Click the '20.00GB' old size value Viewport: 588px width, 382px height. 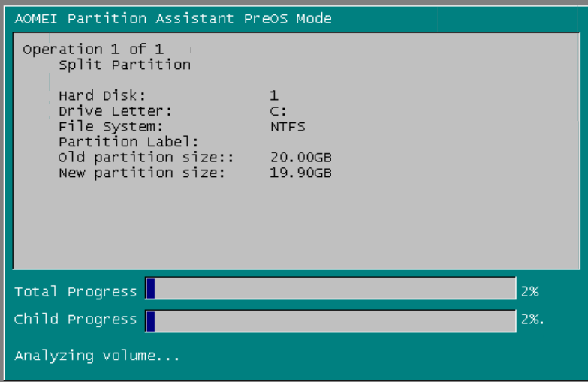[x=300, y=157]
